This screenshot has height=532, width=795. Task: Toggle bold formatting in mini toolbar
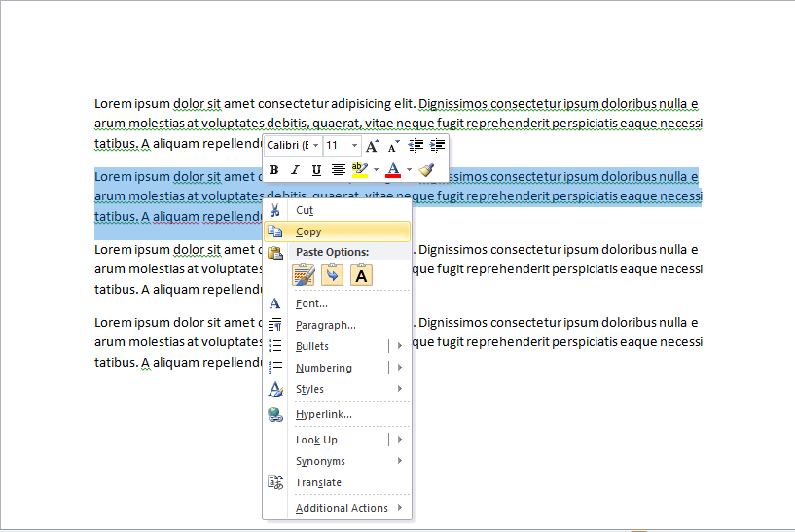(273, 170)
